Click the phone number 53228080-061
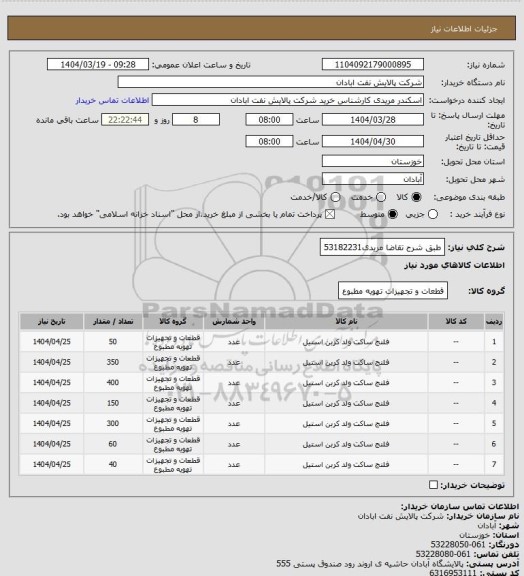 443,554
